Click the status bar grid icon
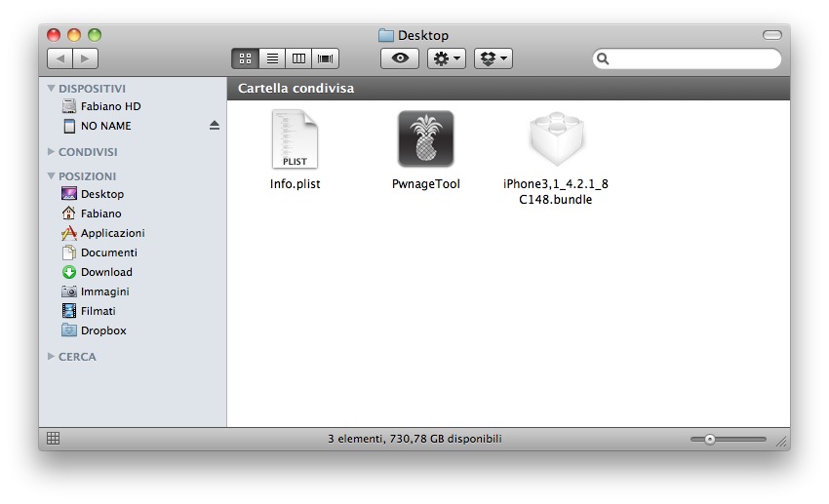 [x=54, y=439]
